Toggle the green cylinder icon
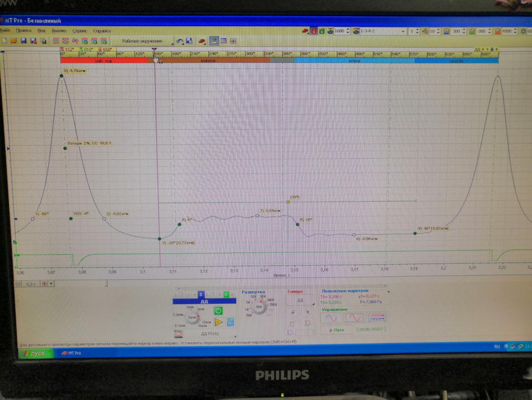This screenshot has height=400, width=532. click(321, 31)
